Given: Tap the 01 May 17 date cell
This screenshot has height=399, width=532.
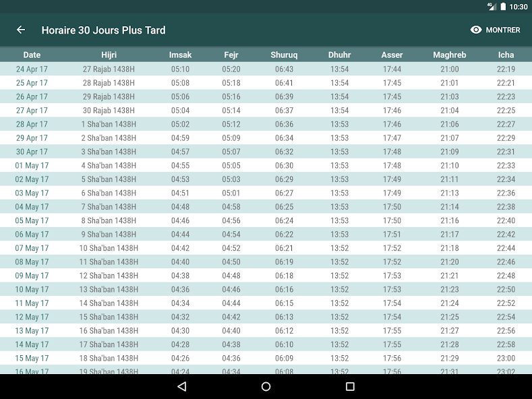Looking at the screenshot, I should (32, 166).
